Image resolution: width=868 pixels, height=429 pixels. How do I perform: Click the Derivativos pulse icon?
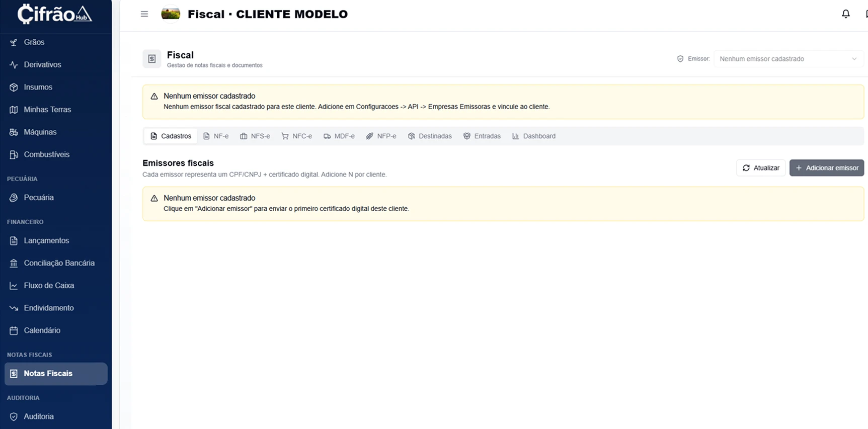pyautogui.click(x=14, y=65)
